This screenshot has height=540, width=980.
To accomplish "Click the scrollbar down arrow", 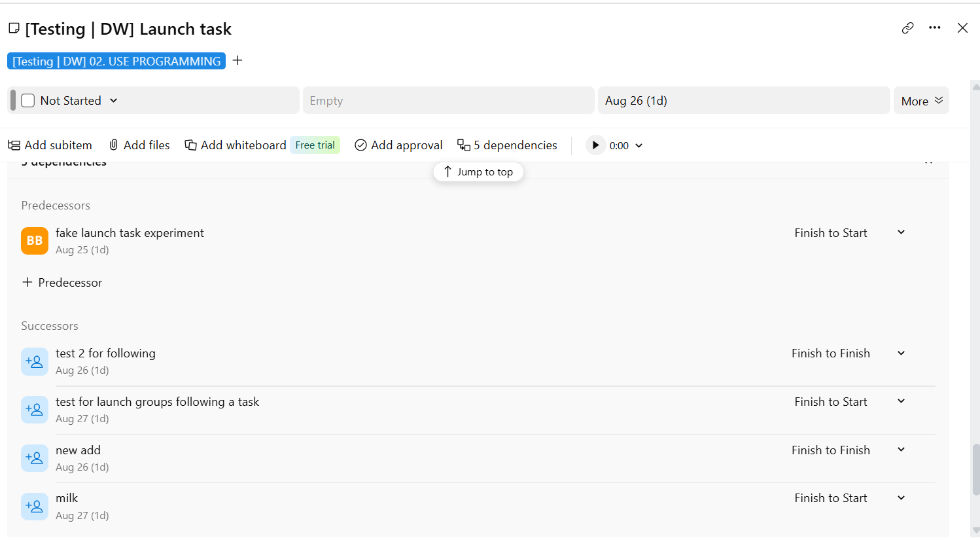I will tap(976, 531).
